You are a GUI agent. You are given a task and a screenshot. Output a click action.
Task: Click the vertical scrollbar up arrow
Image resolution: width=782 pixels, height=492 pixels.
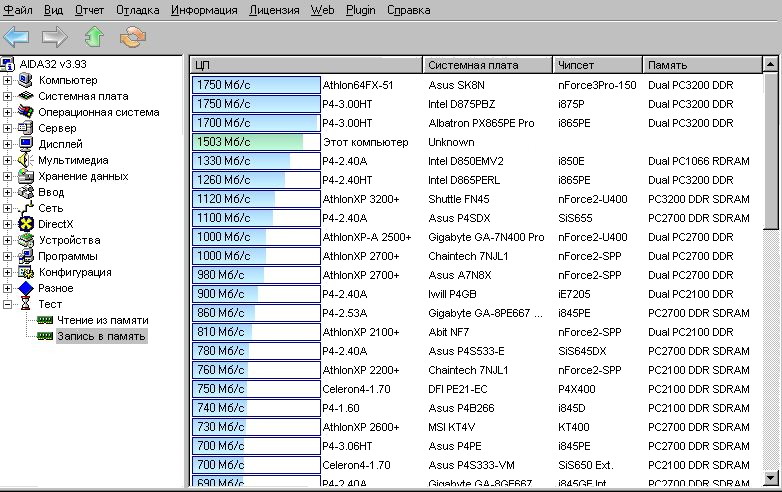[x=771, y=65]
